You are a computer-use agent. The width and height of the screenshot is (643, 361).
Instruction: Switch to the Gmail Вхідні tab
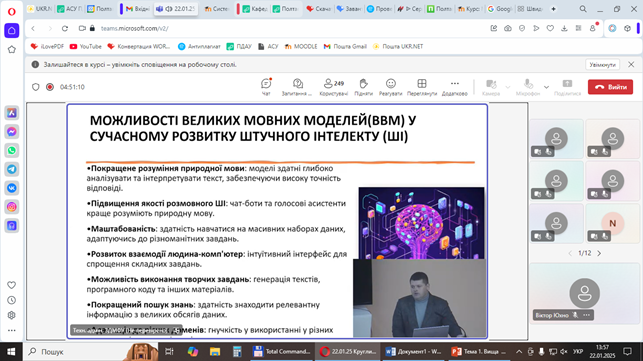tap(137, 9)
